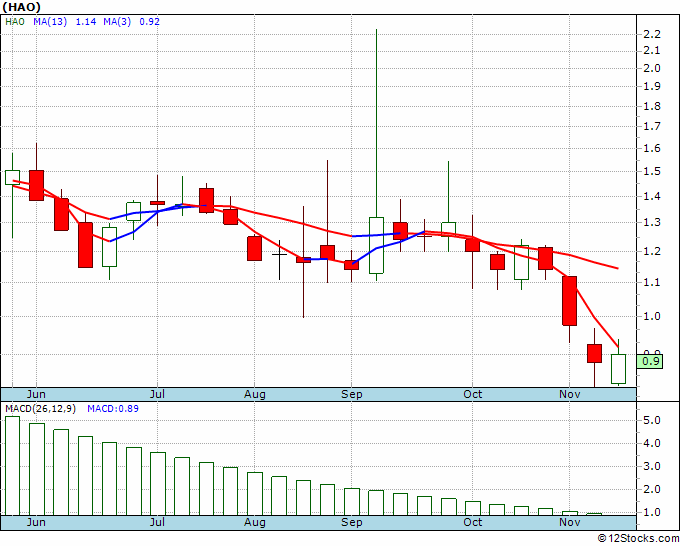The width and height of the screenshot is (680, 546).
Task: Click the MA(13) value 1.14
Action: coord(86,22)
